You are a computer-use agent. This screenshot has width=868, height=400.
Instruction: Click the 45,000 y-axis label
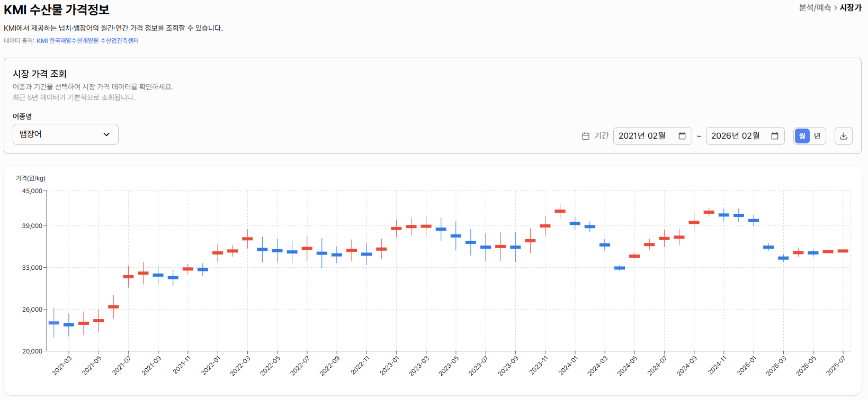click(x=32, y=191)
